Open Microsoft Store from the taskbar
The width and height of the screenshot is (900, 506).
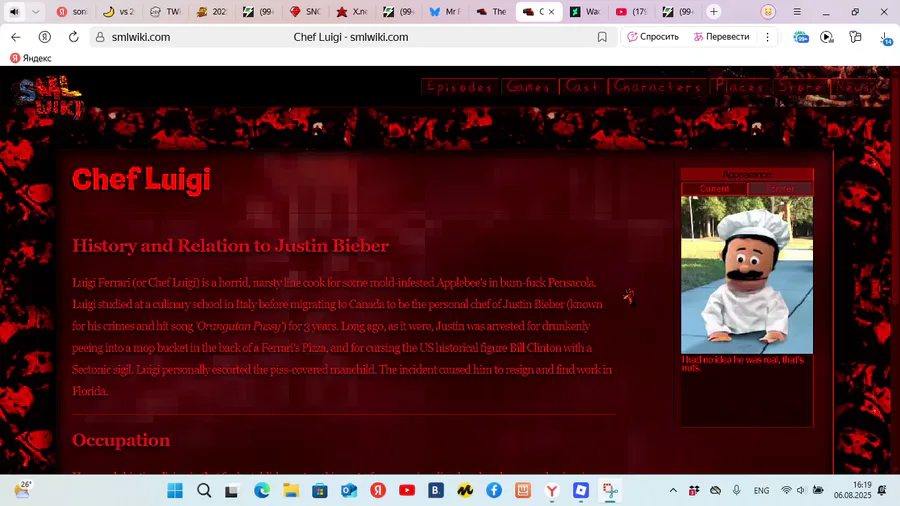[320, 491]
